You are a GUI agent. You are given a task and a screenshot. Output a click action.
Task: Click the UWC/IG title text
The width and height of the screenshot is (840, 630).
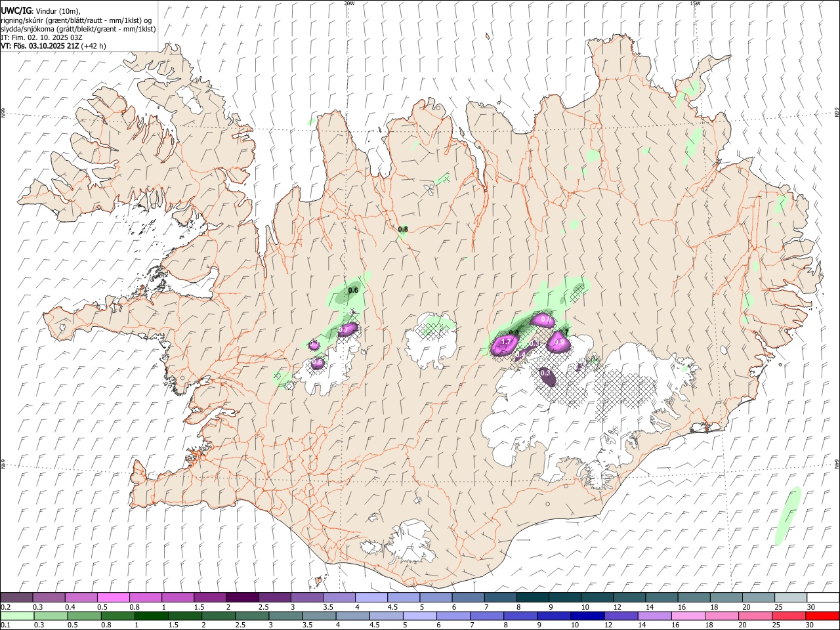click(16, 11)
